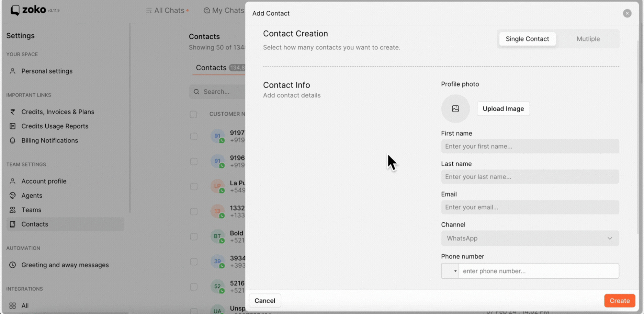644x314 pixels.
Task: Click the Contacts book icon in sidebar
Action: pos(13,224)
